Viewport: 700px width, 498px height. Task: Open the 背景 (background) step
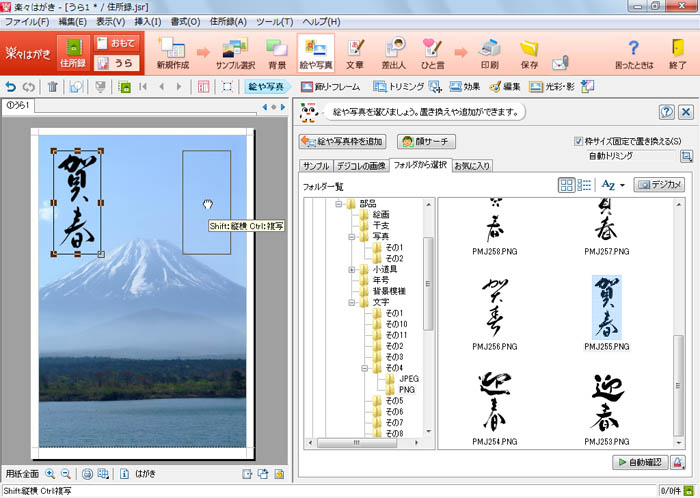pos(277,52)
